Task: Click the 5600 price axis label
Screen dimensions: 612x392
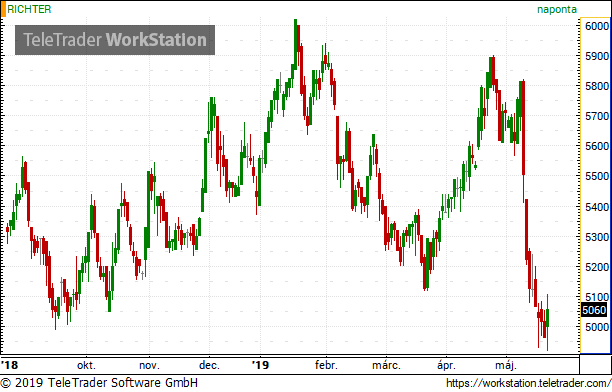Action: click(x=597, y=146)
